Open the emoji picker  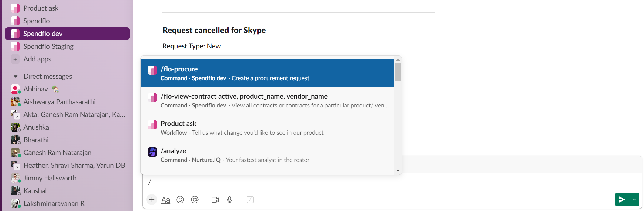(x=180, y=199)
